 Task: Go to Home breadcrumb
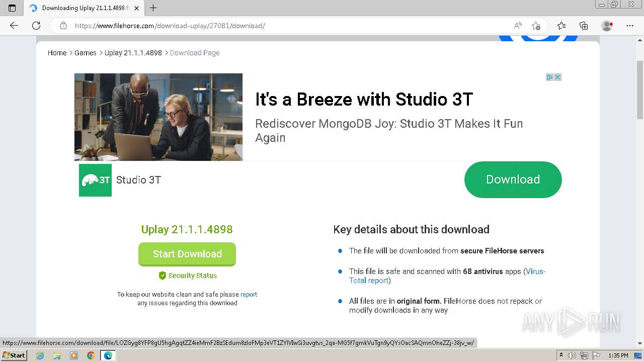(57, 53)
